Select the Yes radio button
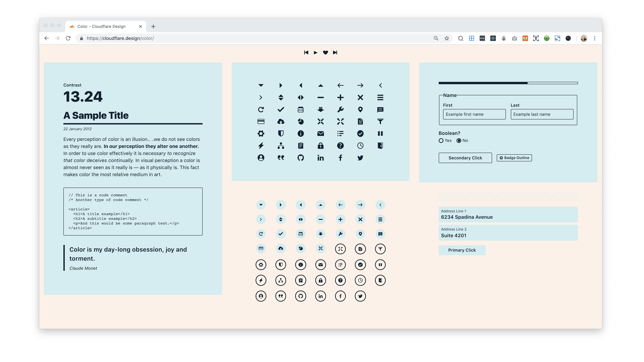644x362 pixels. (x=441, y=141)
